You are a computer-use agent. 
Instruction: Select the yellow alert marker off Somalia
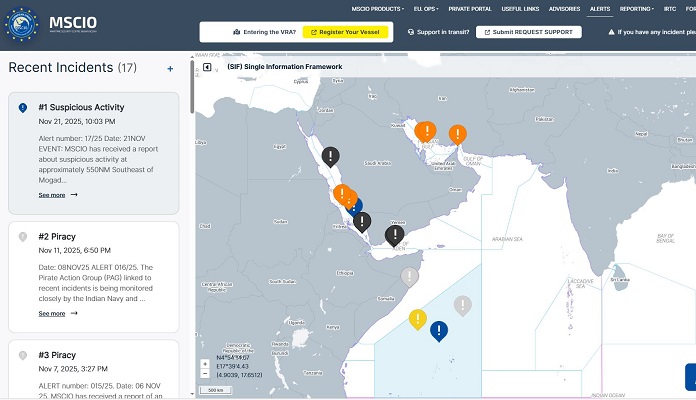(417, 319)
